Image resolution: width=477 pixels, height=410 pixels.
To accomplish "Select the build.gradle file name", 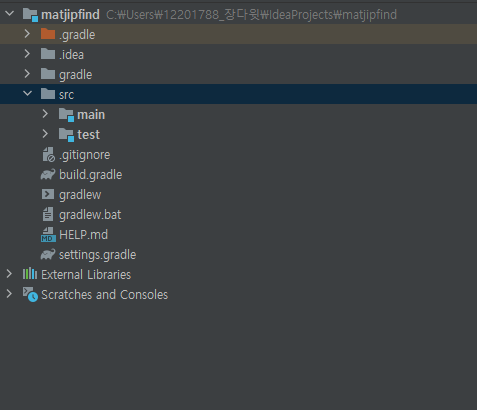I will click(x=91, y=175).
